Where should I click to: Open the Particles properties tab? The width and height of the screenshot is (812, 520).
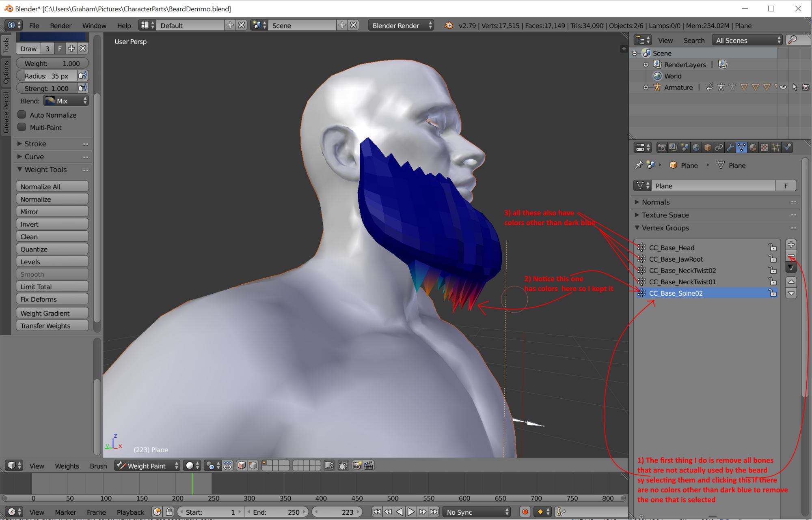coord(775,148)
